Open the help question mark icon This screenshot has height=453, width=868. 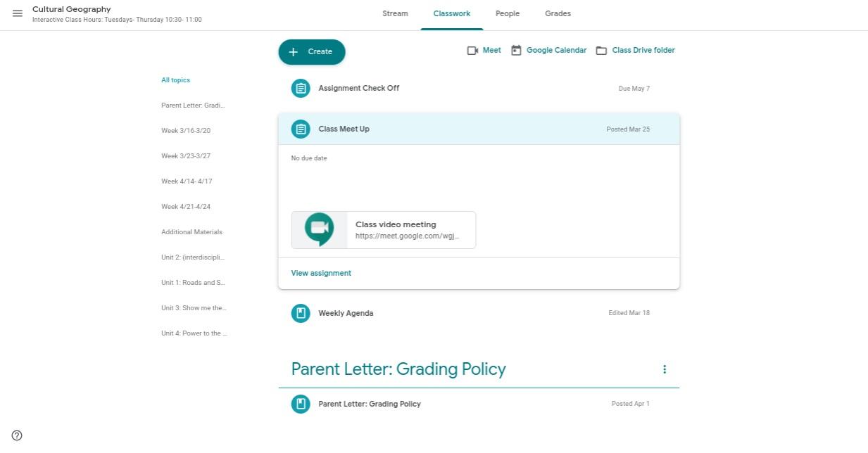(x=17, y=435)
